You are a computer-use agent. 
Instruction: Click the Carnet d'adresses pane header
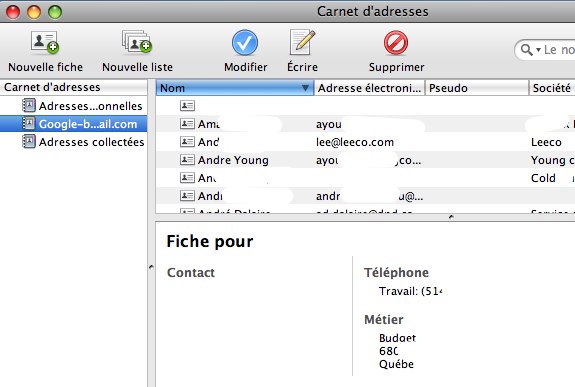coord(73,87)
